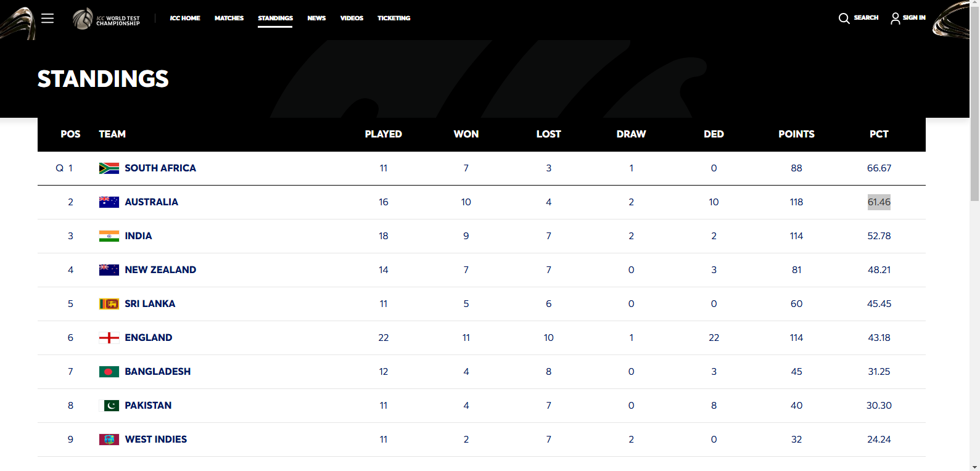
Task: Open the West Indies team link
Action: [x=156, y=440]
